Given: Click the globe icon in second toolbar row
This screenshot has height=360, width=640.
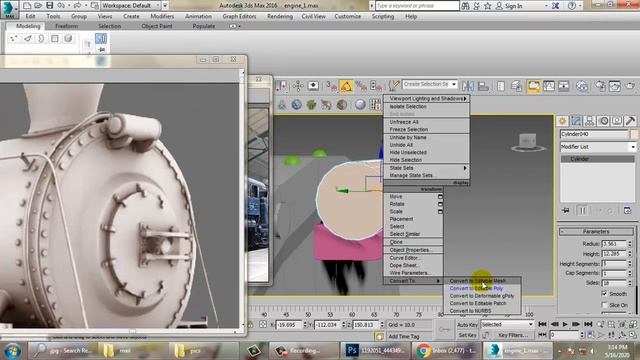Looking at the screenshot, I should [x=297, y=104].
